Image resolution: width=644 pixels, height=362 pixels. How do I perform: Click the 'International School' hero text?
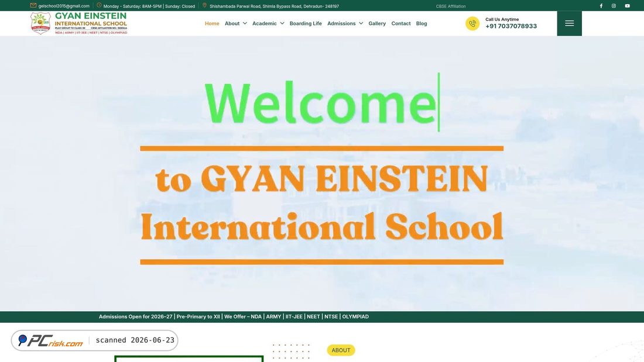[321, 226]
